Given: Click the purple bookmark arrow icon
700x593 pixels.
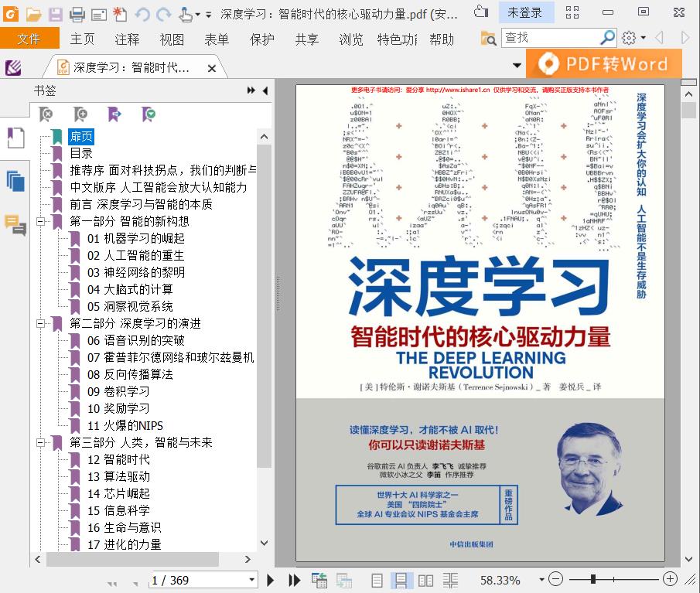Looking at the screenshot, I should (114, 114).
